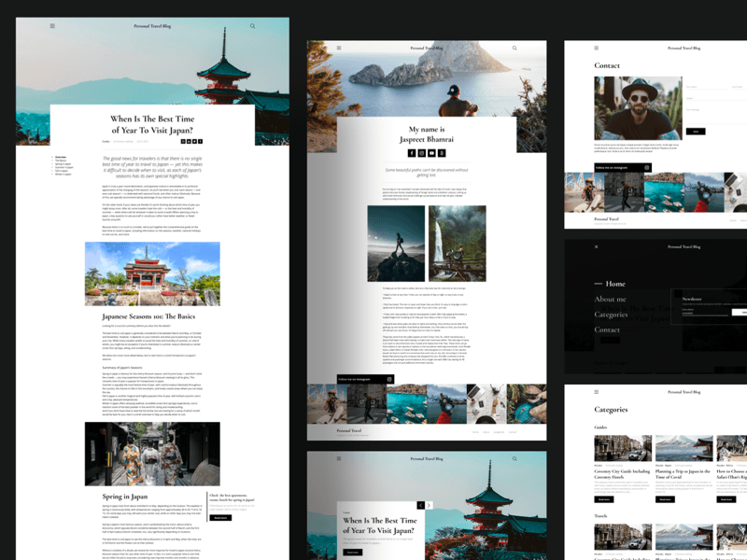
Task: Open camera lens Instagram photo on About page
Action: coord(446,404)
